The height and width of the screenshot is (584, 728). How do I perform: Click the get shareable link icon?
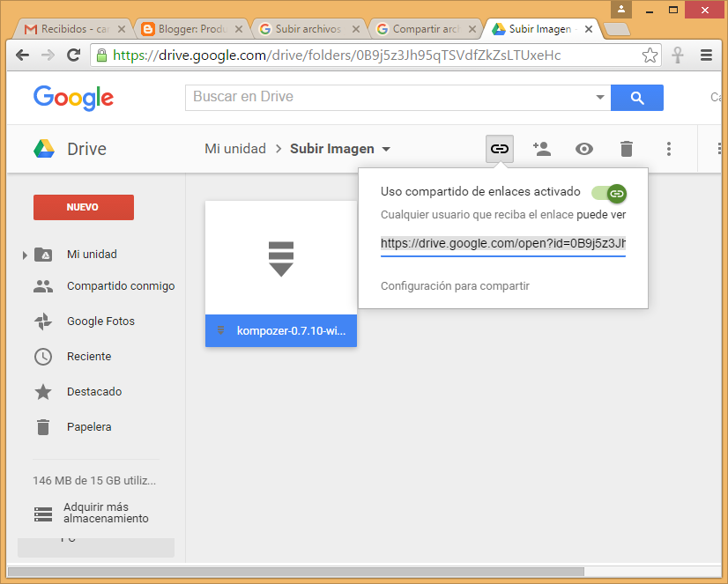tap(500, 149)
